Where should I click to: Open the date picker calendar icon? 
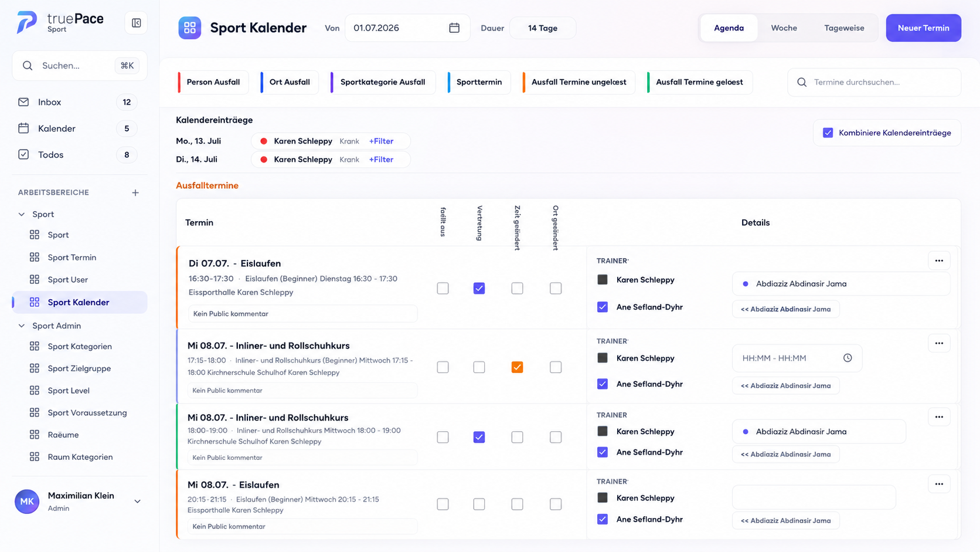pos(454,28)
